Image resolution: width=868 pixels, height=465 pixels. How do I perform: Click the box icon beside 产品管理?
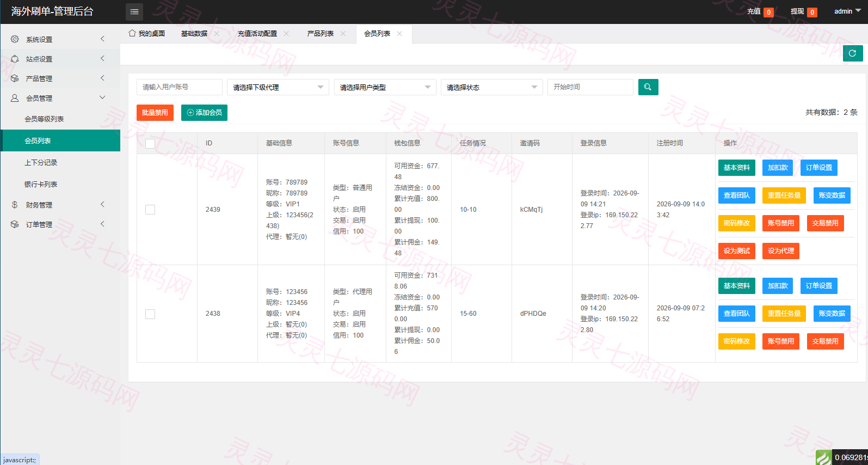[15, 78]
